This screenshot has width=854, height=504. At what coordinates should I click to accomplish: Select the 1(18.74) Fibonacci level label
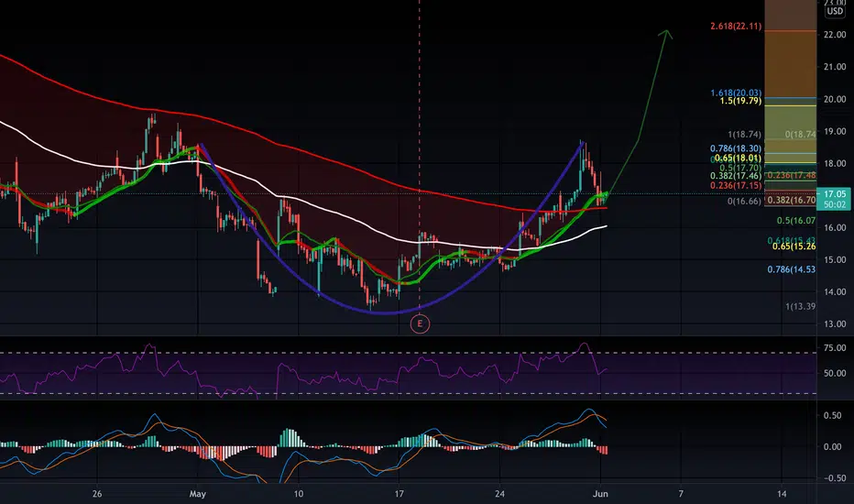pyautogui.click(x=744, y=135)
